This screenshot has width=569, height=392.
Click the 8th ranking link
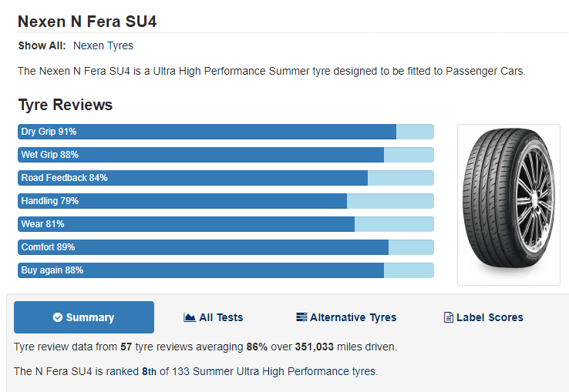click(x=149, y=371)
